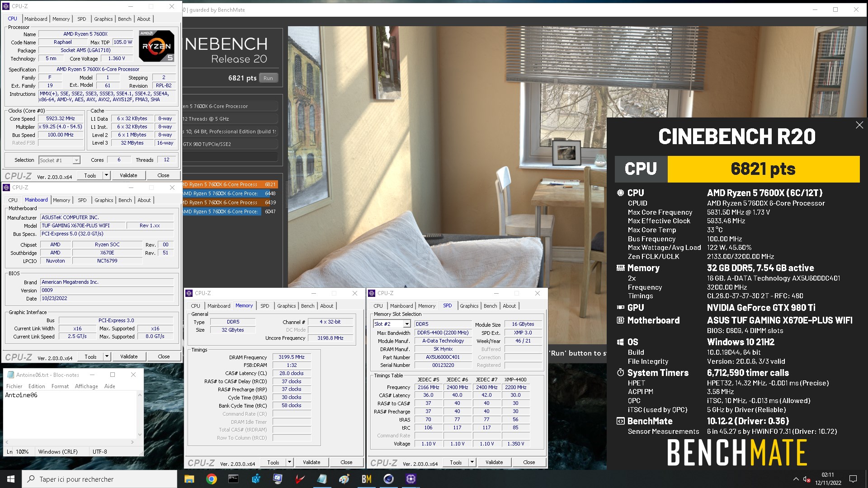Screen dimensions: 868x488
Task: Open the Fichier menu in Bloc-notes
Action: [14, 386]
